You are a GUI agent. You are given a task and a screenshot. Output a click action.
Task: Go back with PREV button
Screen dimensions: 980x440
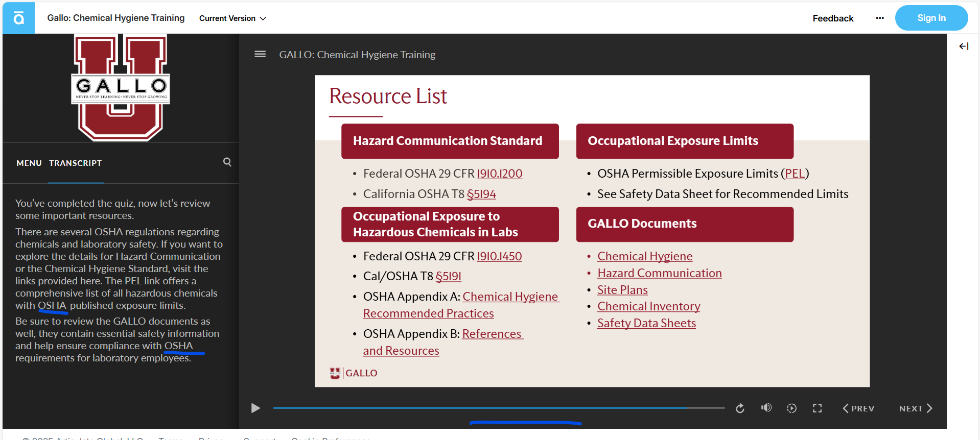pyautogui.click(x=858, y=408)
